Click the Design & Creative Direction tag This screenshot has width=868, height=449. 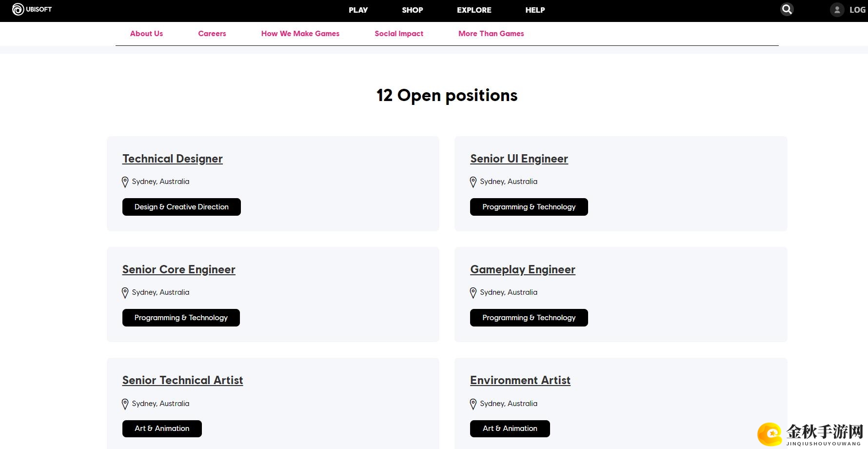181,207
